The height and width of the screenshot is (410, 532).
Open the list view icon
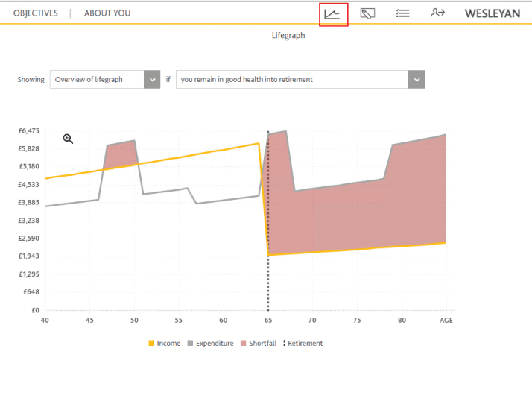(x=403, y=13)
